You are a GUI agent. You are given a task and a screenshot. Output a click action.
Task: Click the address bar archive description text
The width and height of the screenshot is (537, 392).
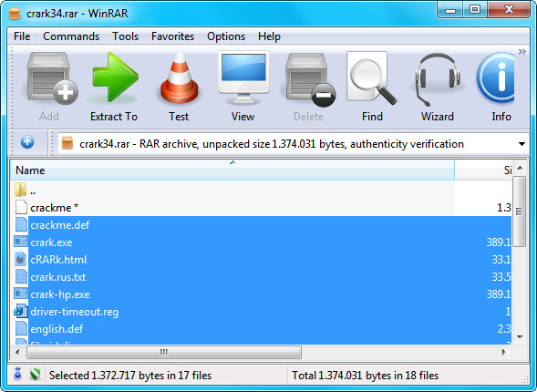[x=272, y=144]
